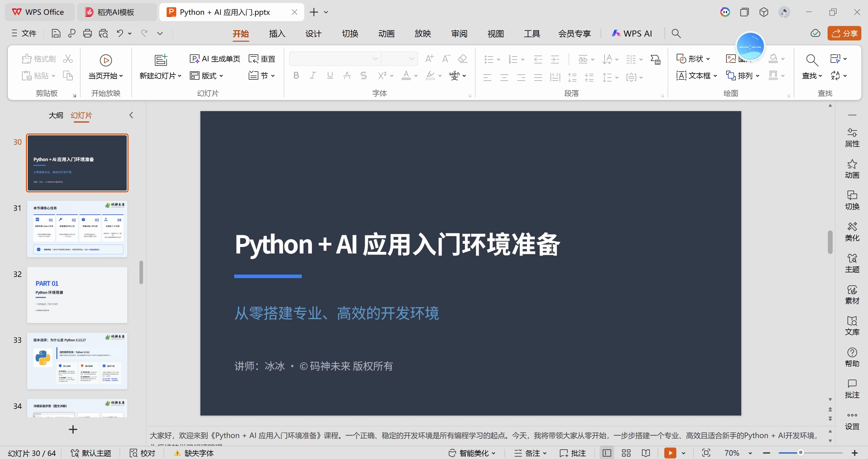Image resolution: width=868 pixels, height=459 pixels.
Task: Open the Properties panel in right sidebar
Action: tap(852, 138)
